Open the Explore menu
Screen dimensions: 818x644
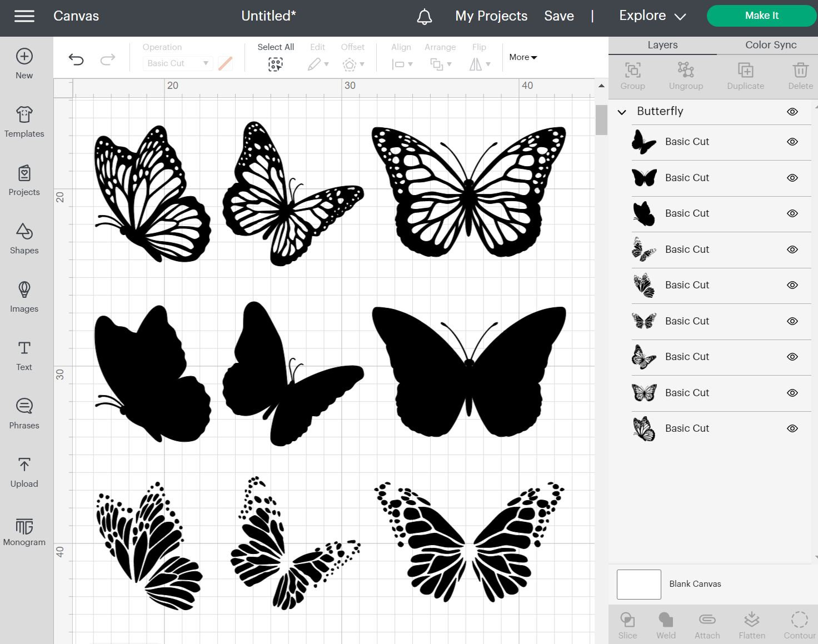[x=652, y=16]
